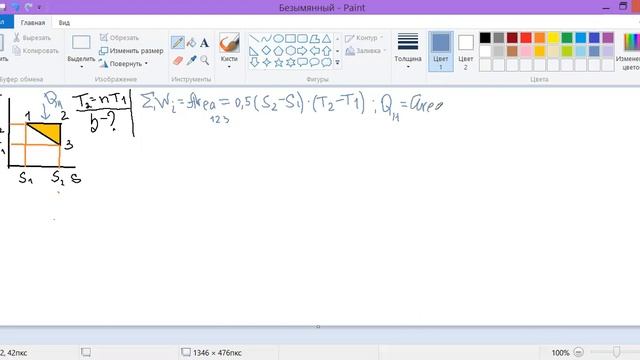Pick the yellow color swatch

[x=553, y=38]
